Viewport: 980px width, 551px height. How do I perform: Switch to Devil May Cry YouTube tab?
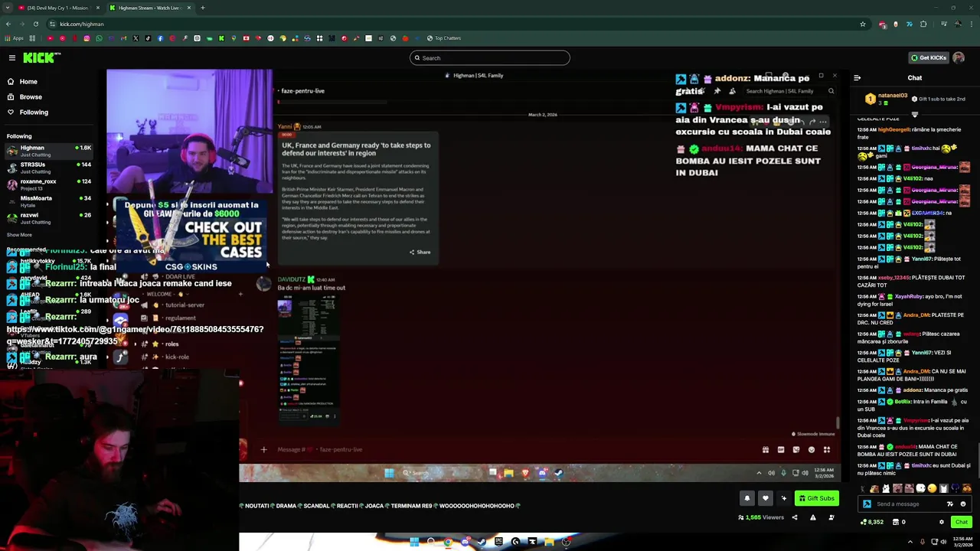58,8
